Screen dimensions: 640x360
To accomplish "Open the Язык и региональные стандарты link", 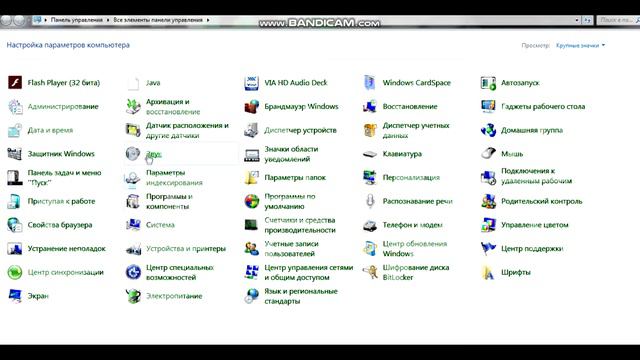I will 301,296.
